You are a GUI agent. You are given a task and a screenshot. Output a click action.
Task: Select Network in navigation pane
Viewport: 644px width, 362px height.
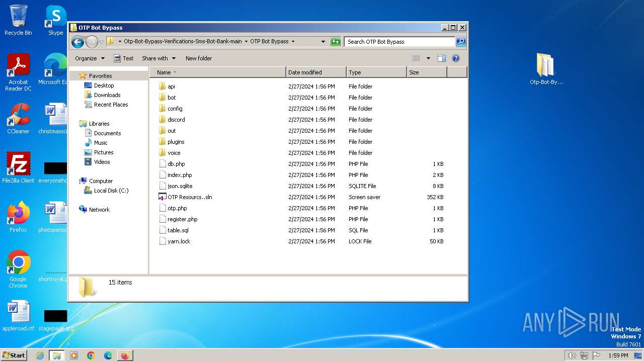99,210
